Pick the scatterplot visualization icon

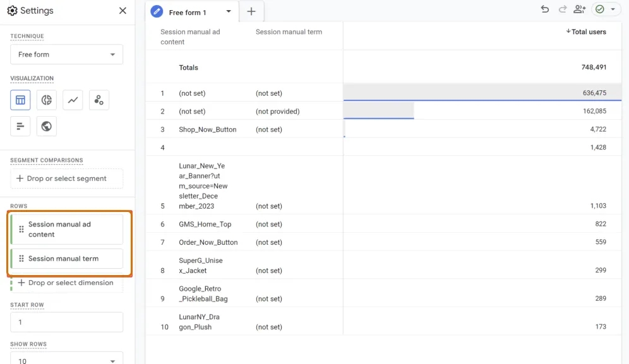click(99, 100)
